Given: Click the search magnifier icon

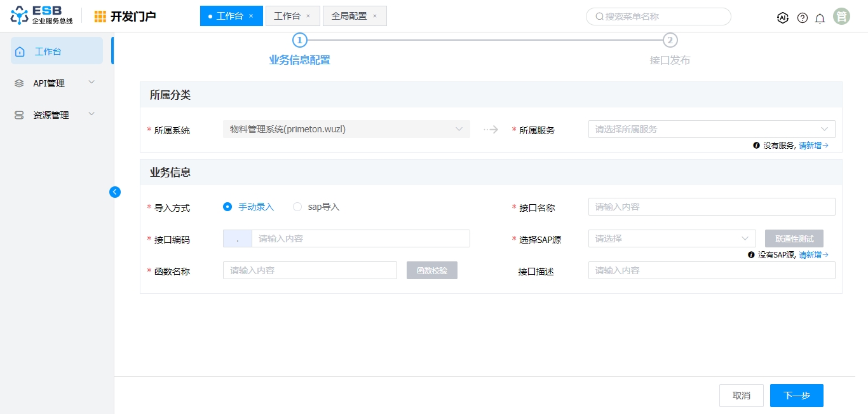Looking at the screenshot, I should [x=599, y=17].
